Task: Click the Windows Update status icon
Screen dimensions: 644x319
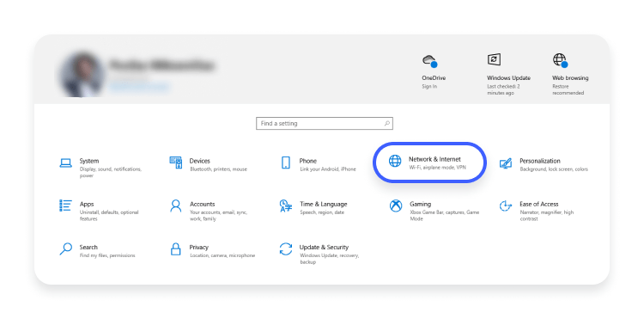Action: coord(494,59)
